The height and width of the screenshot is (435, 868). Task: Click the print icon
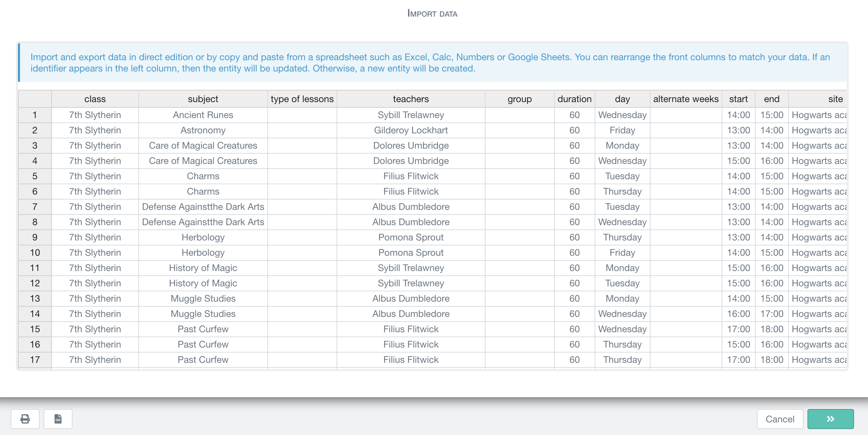(x=25, y=419)
